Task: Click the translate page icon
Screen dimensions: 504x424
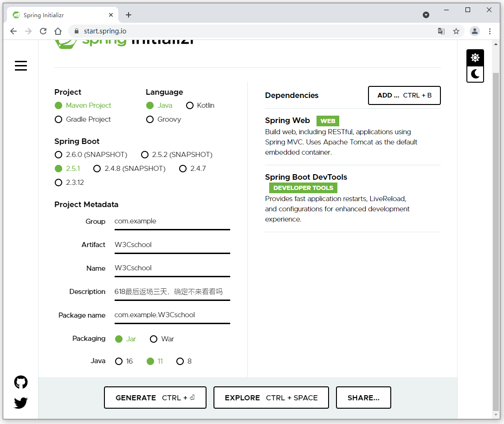Action: (x=441, y=31)
